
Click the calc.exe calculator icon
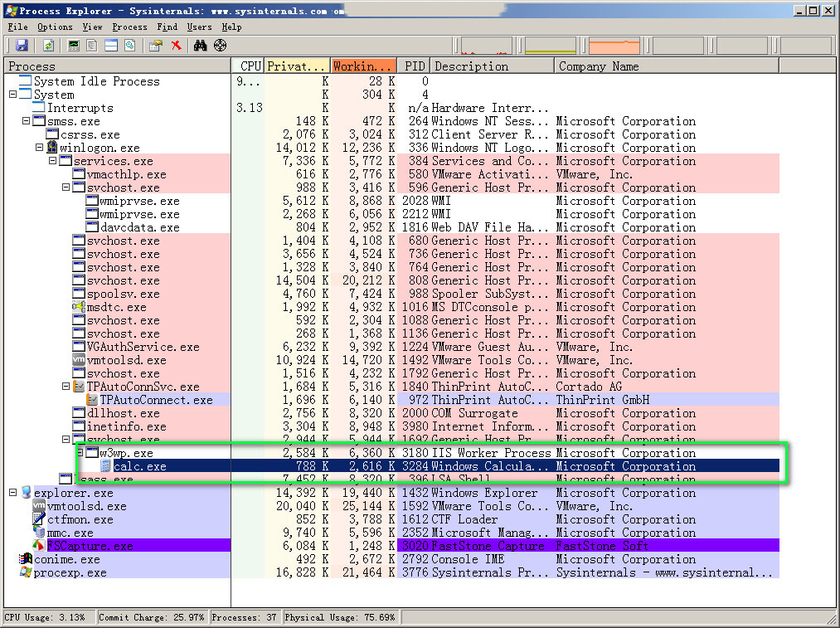(x=105, y=466)
